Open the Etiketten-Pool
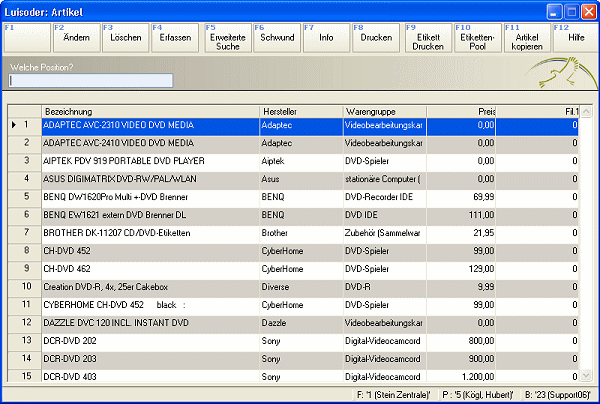This screenshot has width=600, height=404. [476, 39]
